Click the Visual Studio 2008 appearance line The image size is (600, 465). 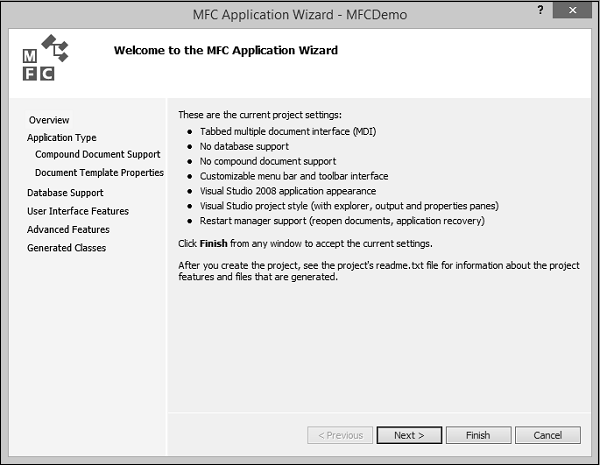coord(288,190)
